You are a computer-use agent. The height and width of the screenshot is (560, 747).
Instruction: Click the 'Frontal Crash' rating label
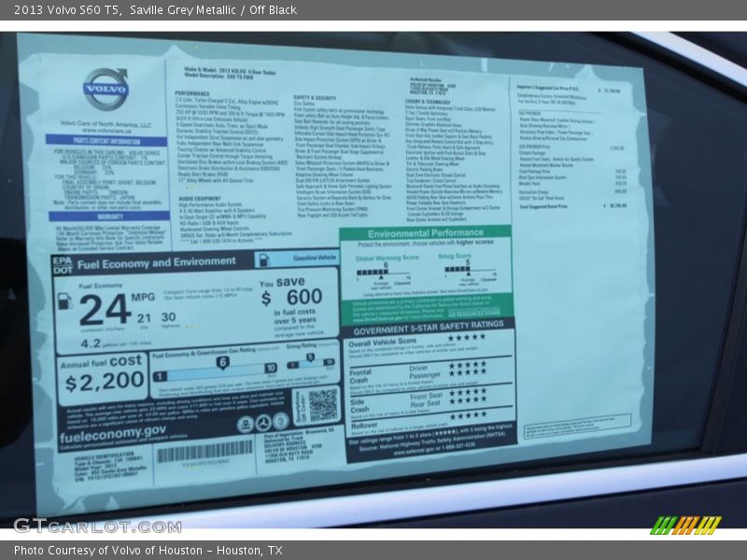pos(359,376)
